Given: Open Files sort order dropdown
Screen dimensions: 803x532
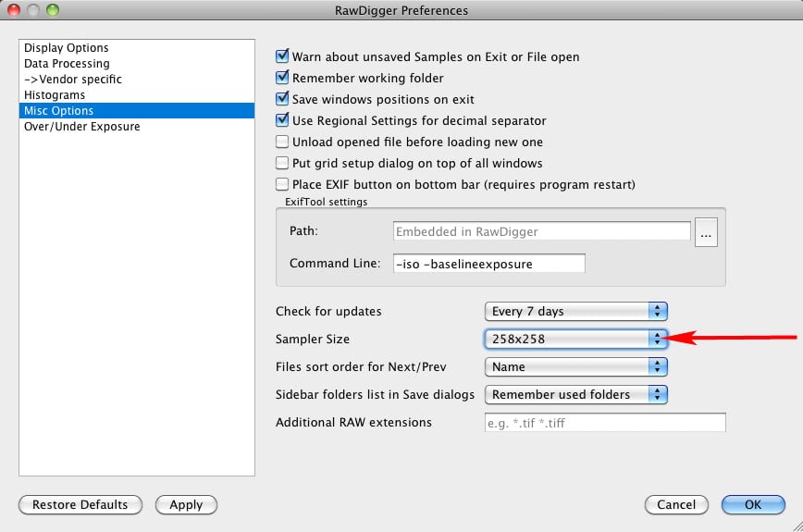Looking at the screenshot, I should point(576,366).
